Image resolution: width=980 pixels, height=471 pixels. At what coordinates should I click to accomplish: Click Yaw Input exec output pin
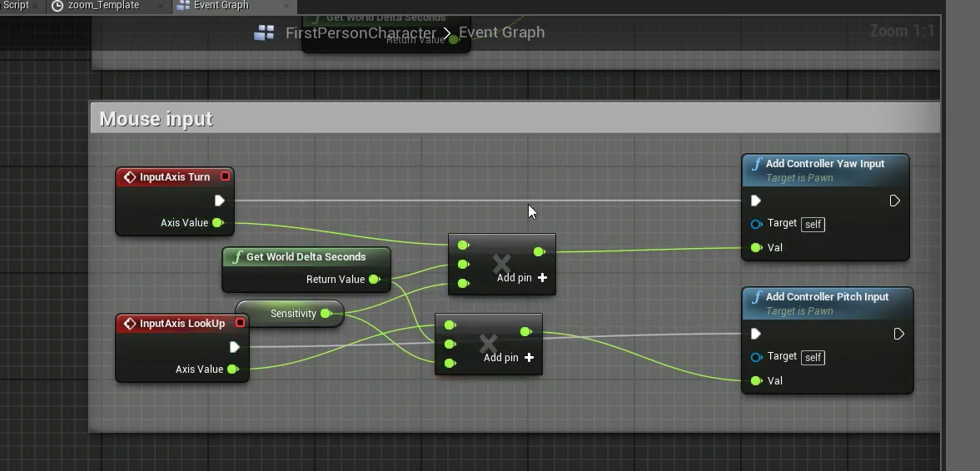click(x=895, y=201)
